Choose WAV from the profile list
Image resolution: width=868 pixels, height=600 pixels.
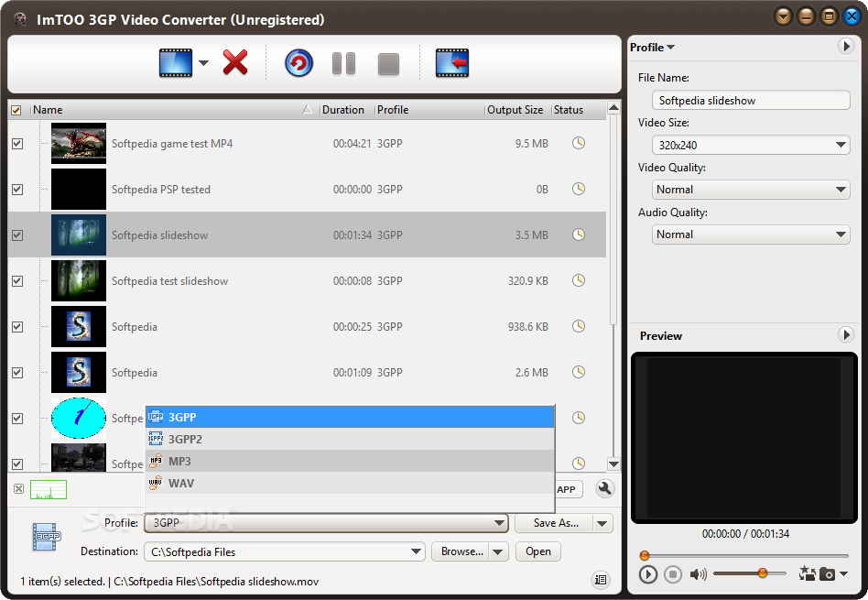point(350,483)
